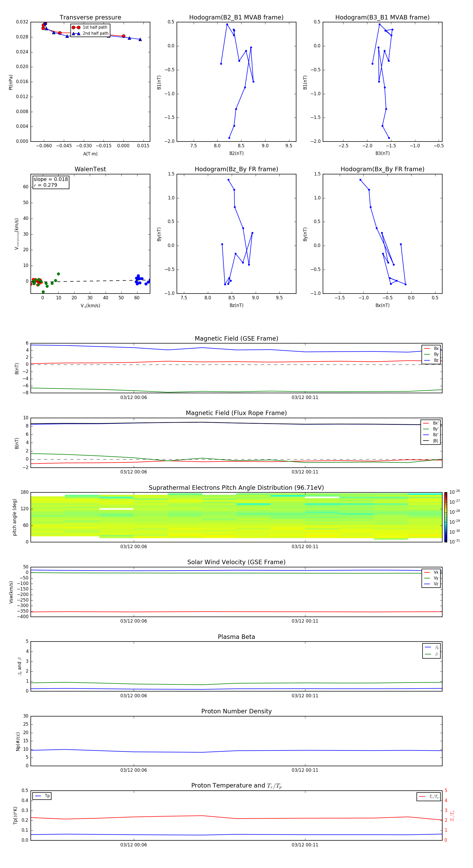Click the 'Bx(nT)' x-axis label
The width and height of the screenshot is (473, 868).
382,305
